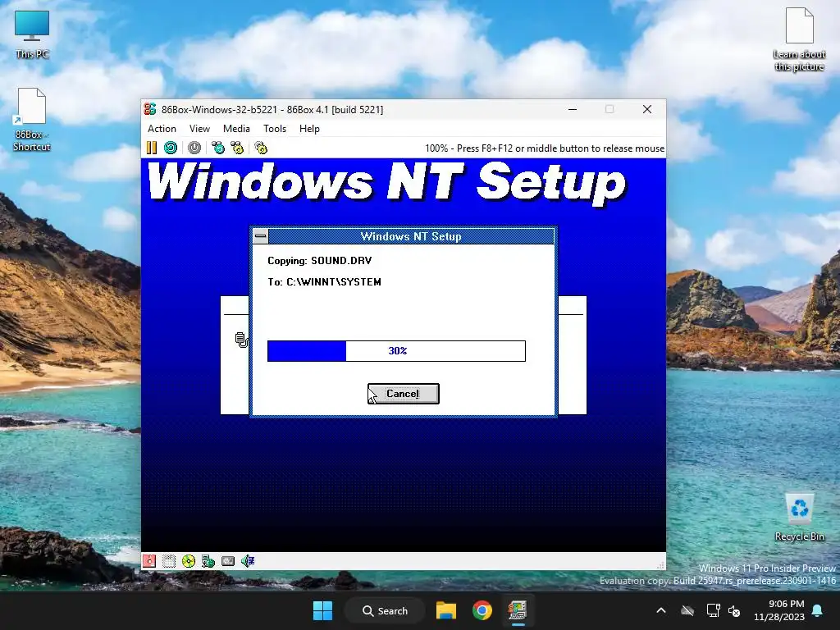
Task: Open the Help menu
Action: pos(309,129)
